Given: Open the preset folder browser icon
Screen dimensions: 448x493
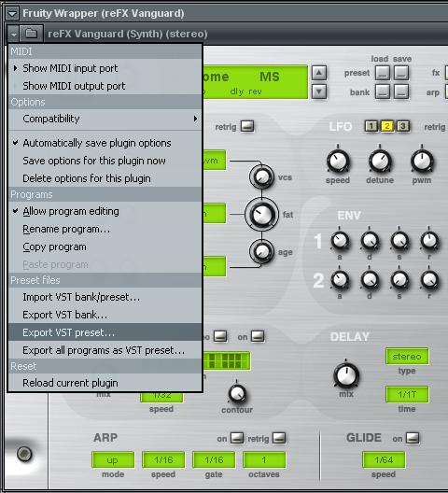Looking at the screenshot, I should point(31,33).
